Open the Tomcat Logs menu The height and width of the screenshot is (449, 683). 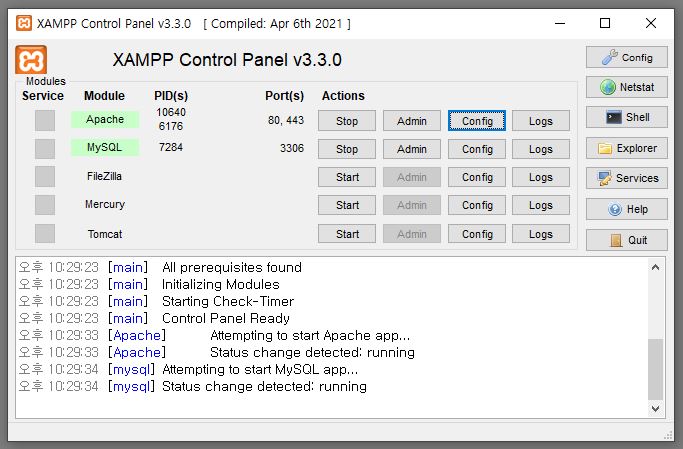(541, 234)
